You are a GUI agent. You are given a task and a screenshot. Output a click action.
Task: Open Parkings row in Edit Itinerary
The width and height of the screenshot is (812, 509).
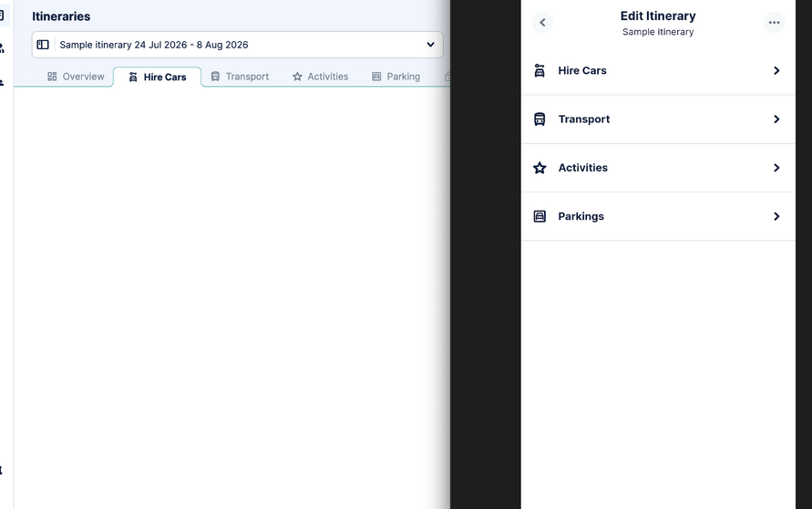point(658,216)
